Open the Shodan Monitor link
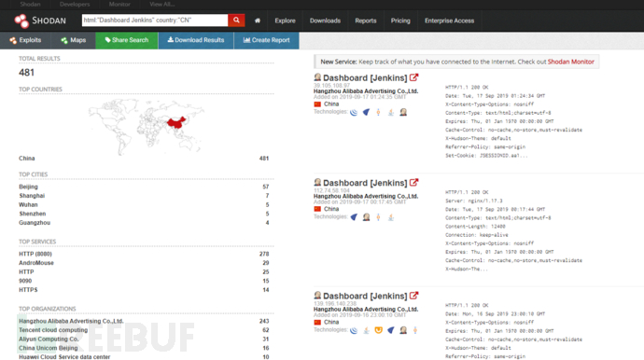Screen dimensions: 644x360 (x=571, y=62)
